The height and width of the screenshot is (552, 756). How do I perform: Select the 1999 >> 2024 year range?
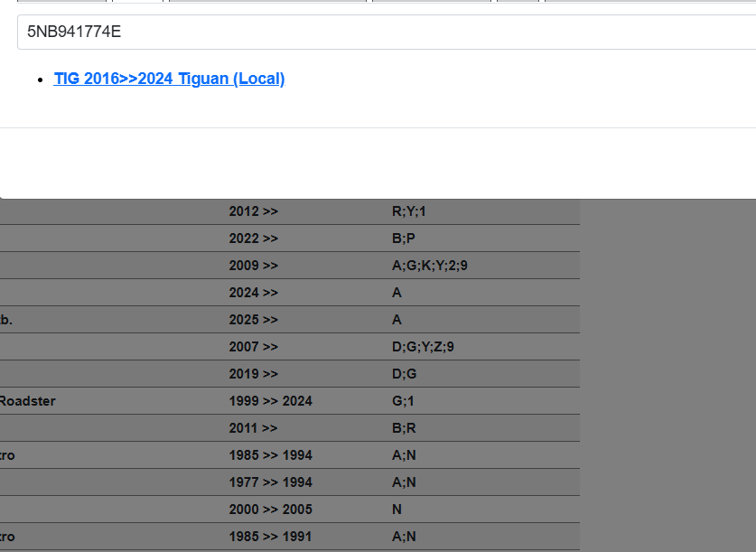pyautogui.click(x=271, y=401)
